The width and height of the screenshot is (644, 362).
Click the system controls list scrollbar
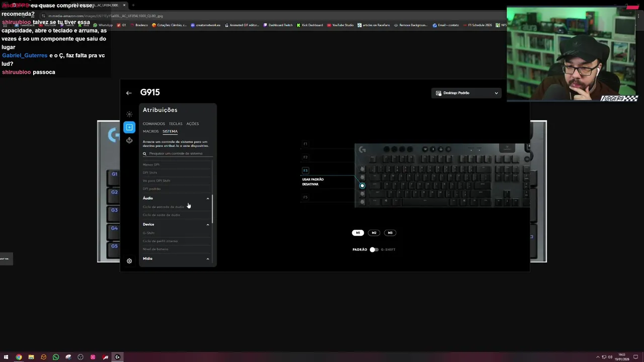(x=212, y=209)
